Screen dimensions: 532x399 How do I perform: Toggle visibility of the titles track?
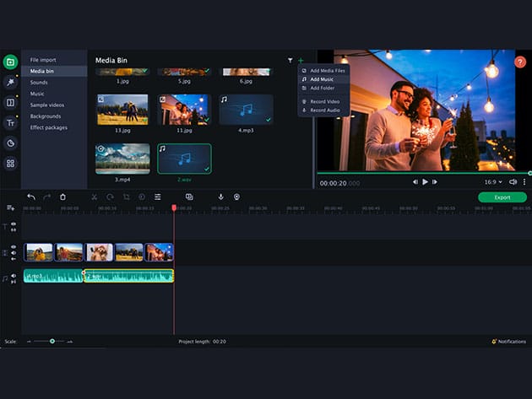[x=14, y=224]
